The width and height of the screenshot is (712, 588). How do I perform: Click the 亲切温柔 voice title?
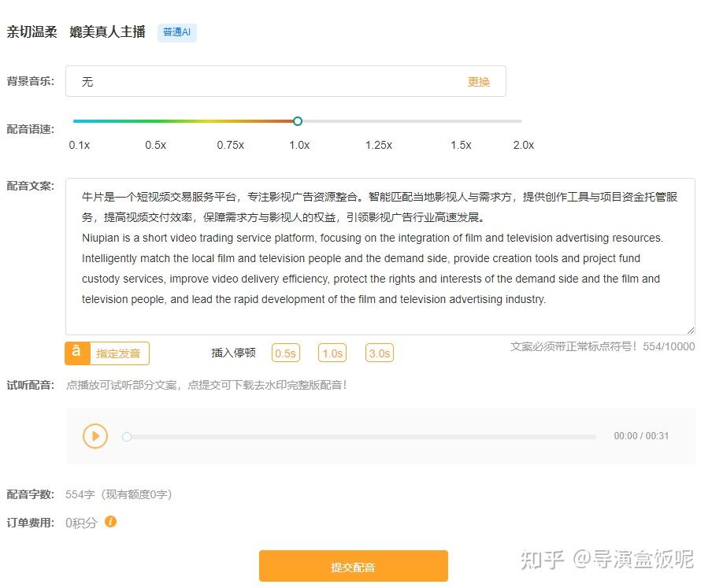point(32,32)
